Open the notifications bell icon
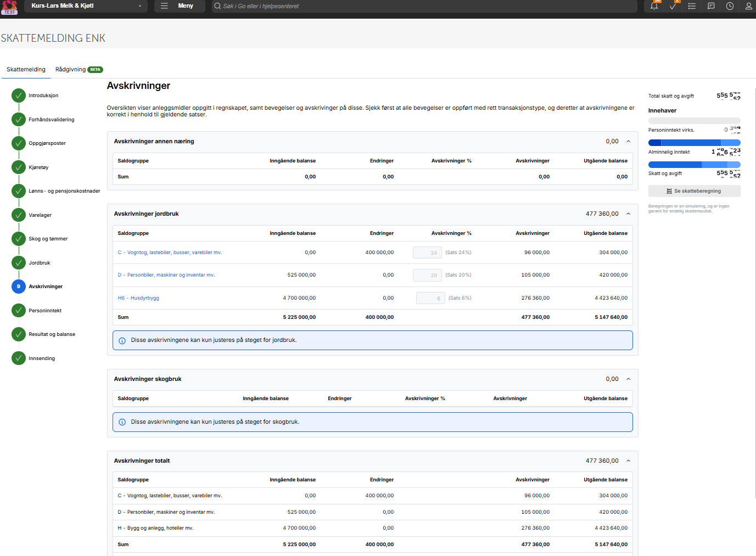The image size is (756, 556). point(654,6)
